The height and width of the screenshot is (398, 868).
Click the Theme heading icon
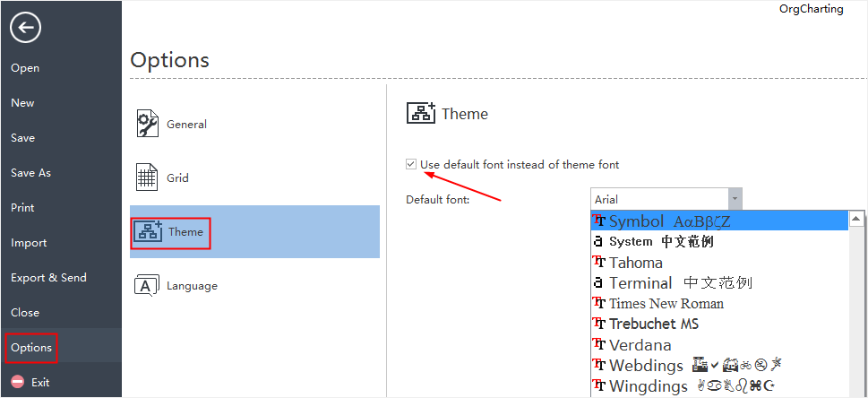(x=421, y=113)
